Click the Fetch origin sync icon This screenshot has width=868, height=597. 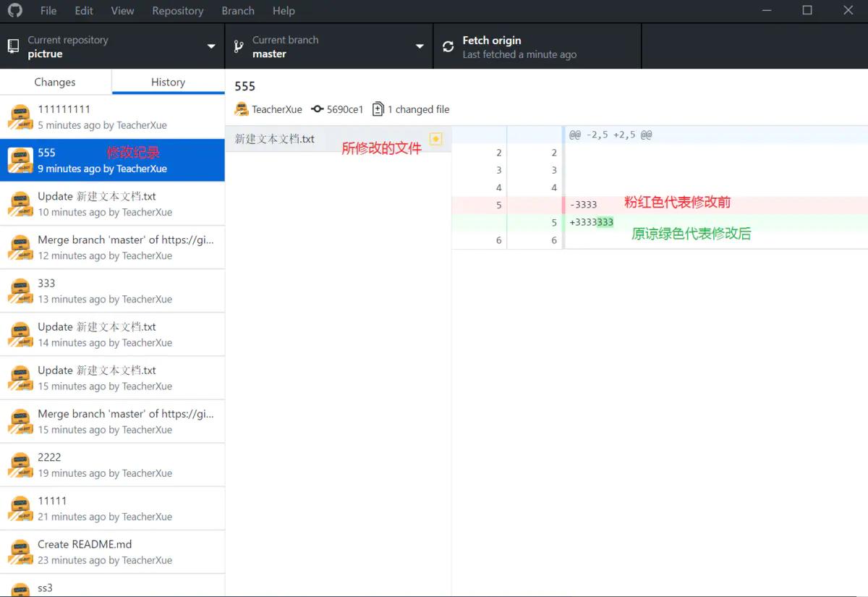tap(448, 46)
